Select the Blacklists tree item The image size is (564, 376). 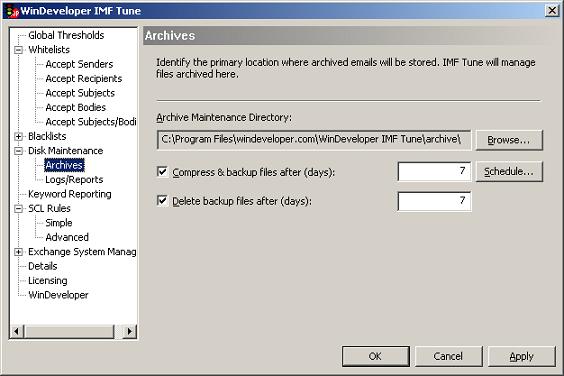click(x=47, y=136)
